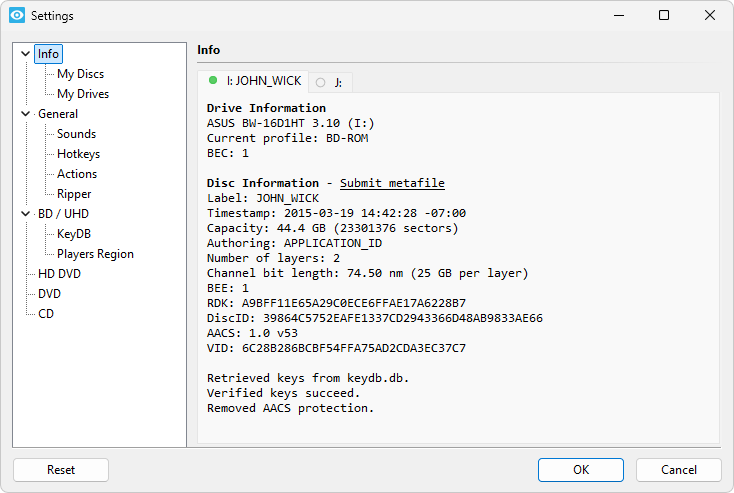Screen dimensions: 734x493
Task: Open My Discs in the tree
Action: pos(80,74)
